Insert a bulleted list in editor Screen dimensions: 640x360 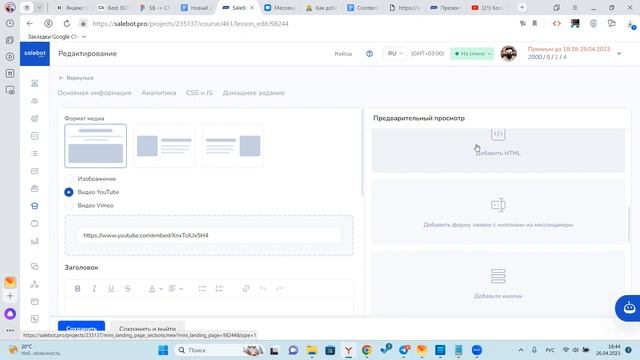(202, 289)
